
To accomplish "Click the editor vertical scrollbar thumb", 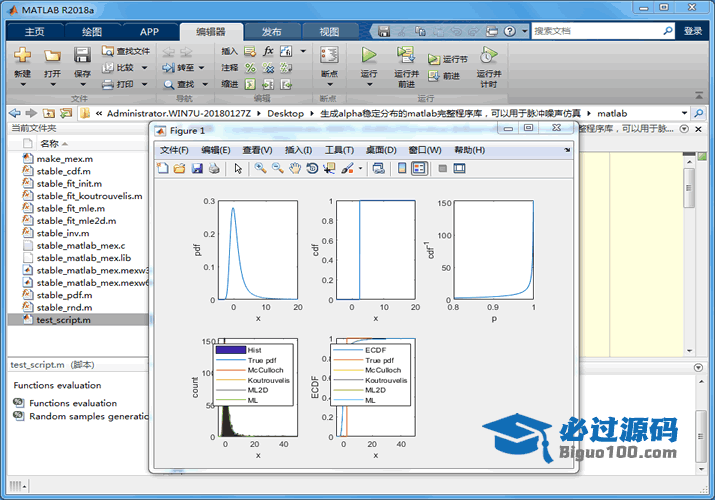I will 689,188.
